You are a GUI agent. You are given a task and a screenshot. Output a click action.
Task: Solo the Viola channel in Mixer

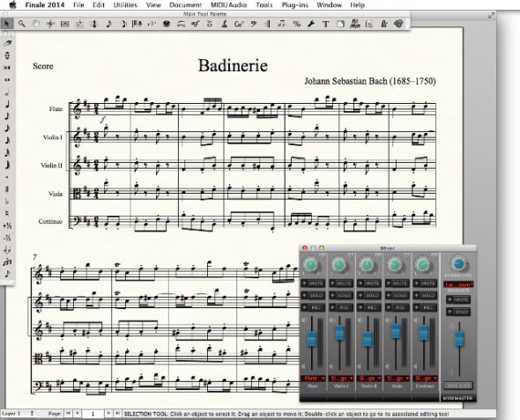pyautogui.click(x=397, y=295)
